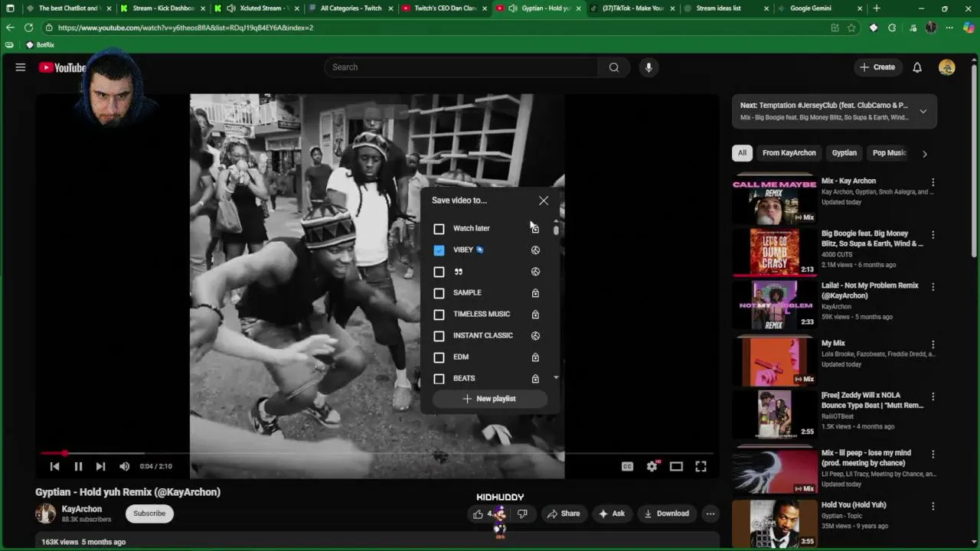The height and width of the screenshot is (551, 980).
Task: Open the account avatar menu
Action: click(947, 67)
